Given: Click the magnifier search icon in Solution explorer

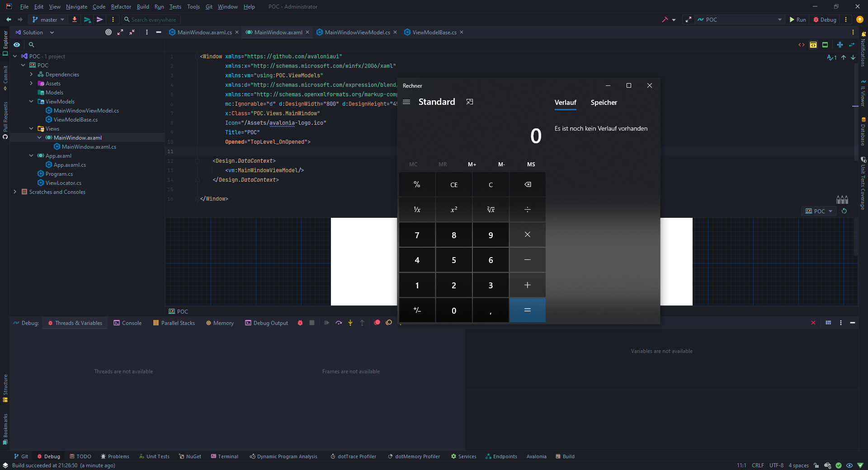Looking at the screenshot, I should (x=32, y=45).
